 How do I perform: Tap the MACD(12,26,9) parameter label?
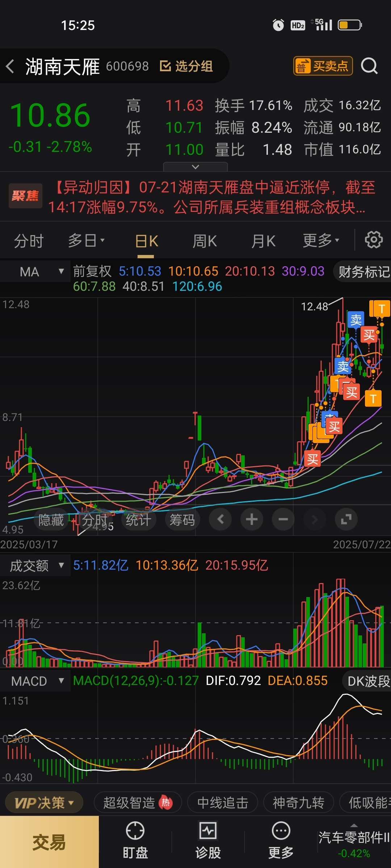coord(136,681)
